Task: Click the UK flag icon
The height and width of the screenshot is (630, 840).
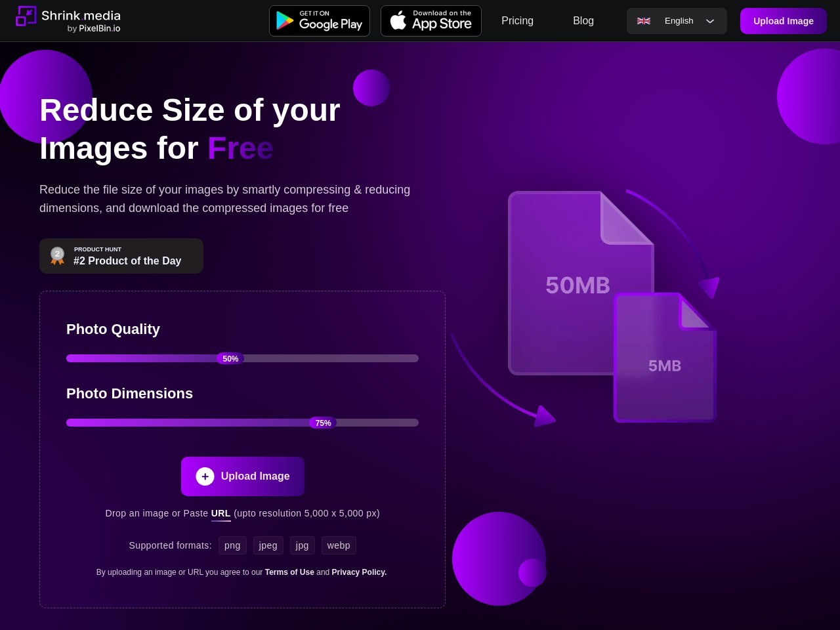Action: [x=644, y=21]
